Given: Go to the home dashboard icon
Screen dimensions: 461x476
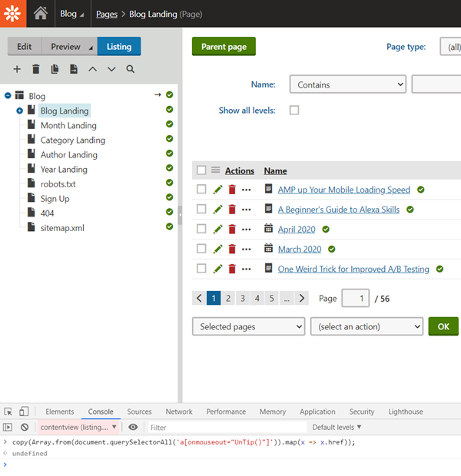Looking at the screenshot, I should tap(41, 13).
